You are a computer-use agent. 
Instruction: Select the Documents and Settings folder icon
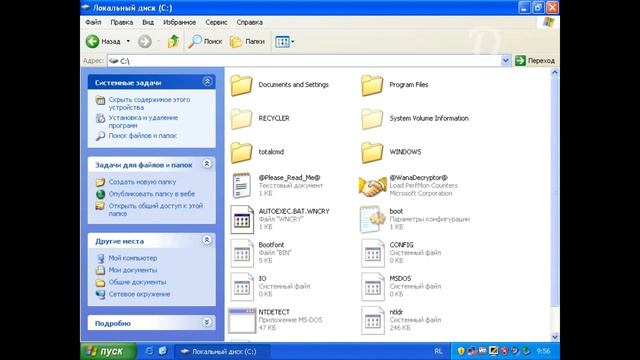click(241, 85)
